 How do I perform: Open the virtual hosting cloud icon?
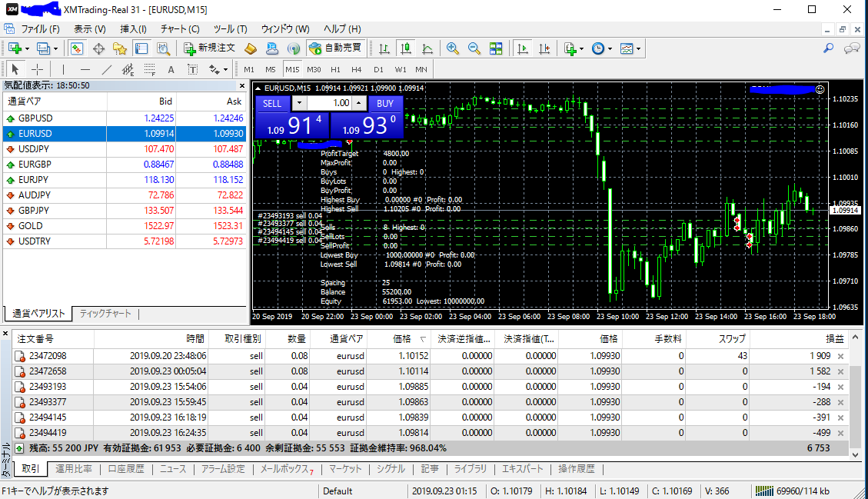click(272, 48)
